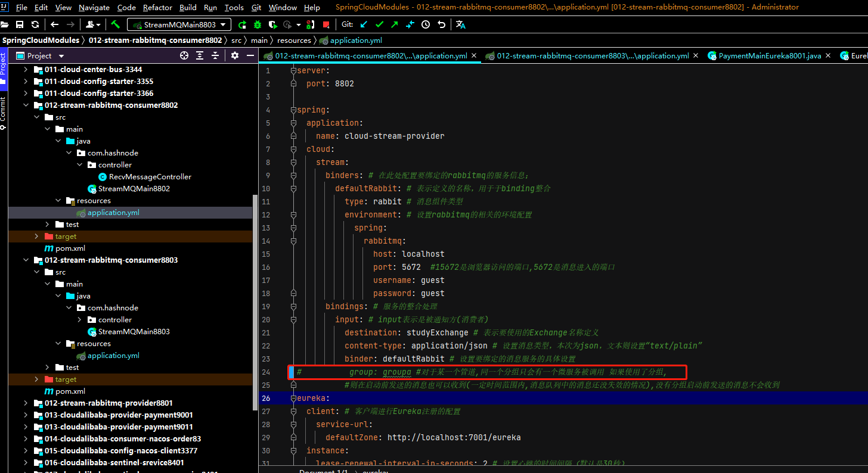Expand 016-cloudalibaba-sentinel-srevice8401 module

tap(25, 462)
